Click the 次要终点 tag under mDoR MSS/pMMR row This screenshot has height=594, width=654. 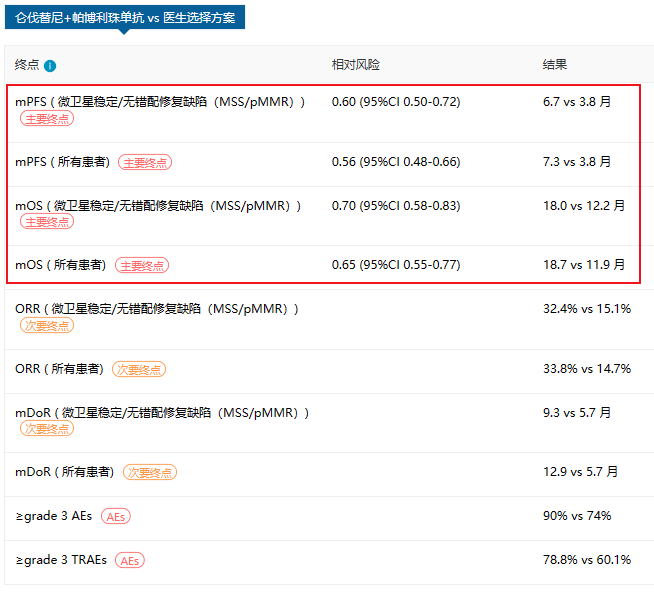point(46,429)
